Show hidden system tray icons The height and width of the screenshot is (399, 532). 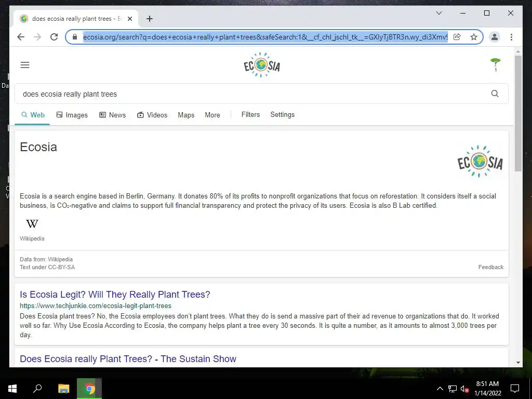tap(440, 389)
